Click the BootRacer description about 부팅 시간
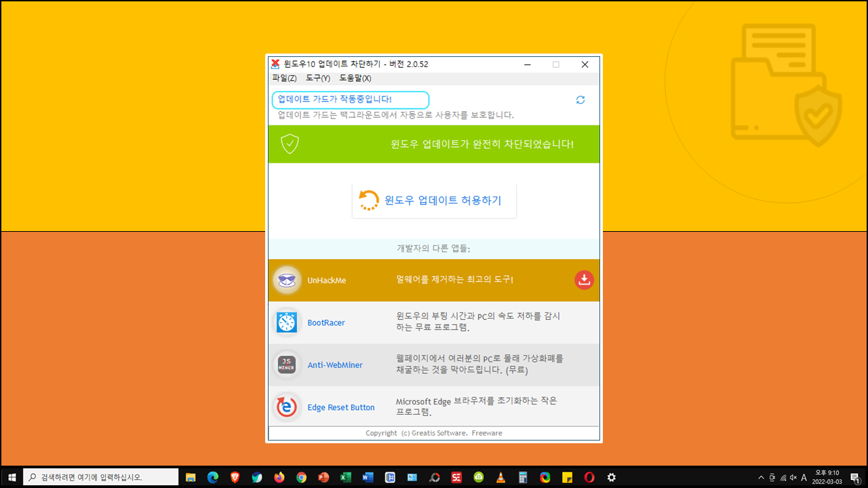 [x=478, y=322]
